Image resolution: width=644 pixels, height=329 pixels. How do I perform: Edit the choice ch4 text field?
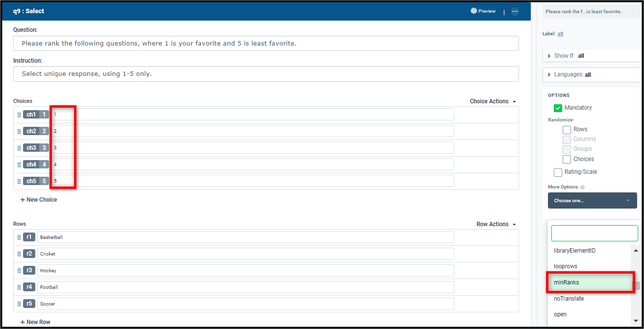252,164
